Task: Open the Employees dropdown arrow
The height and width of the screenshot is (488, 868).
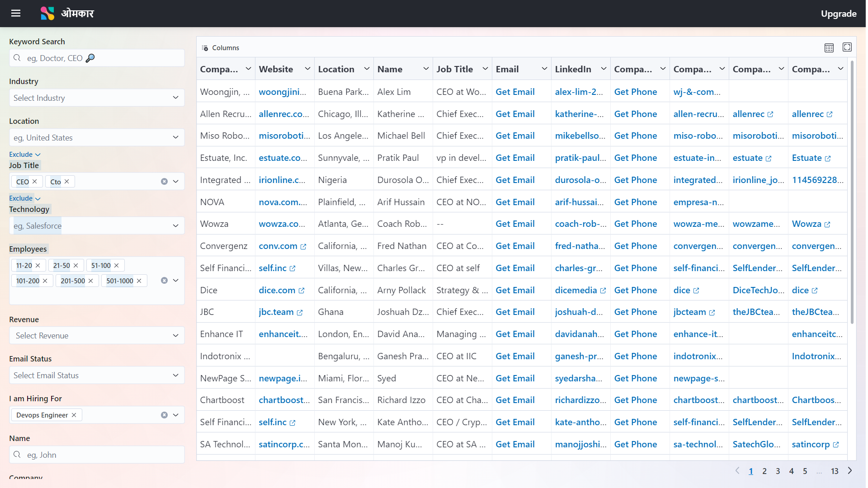Action: [x=176, y=281]
